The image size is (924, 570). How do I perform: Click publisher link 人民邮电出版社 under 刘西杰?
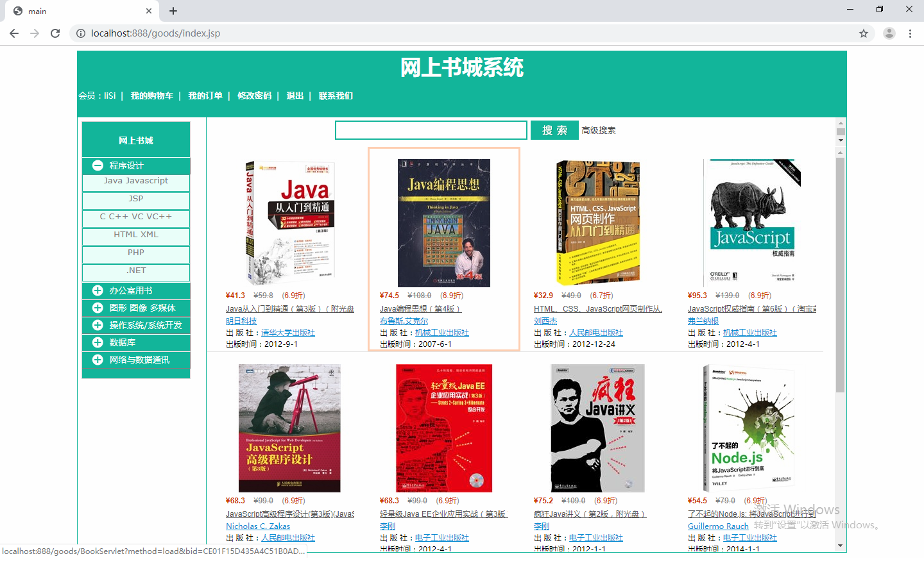pos(596,333)
